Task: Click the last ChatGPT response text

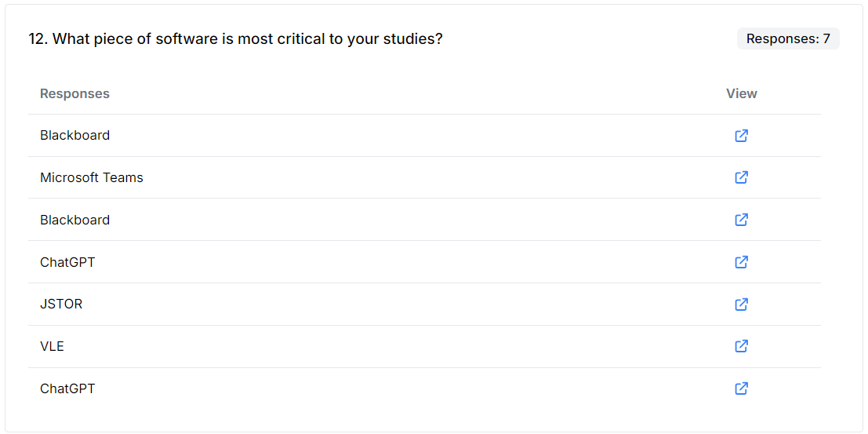Action: [x=67, y=388]
